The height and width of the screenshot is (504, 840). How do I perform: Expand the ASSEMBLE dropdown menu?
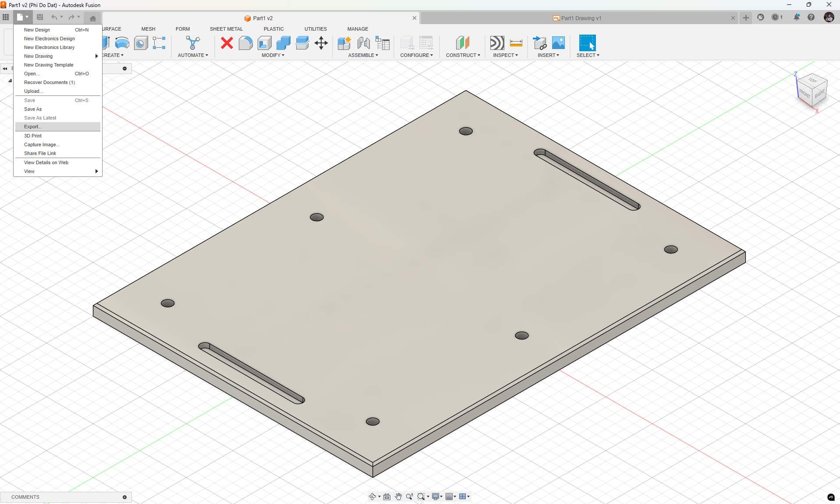point(363,55)
